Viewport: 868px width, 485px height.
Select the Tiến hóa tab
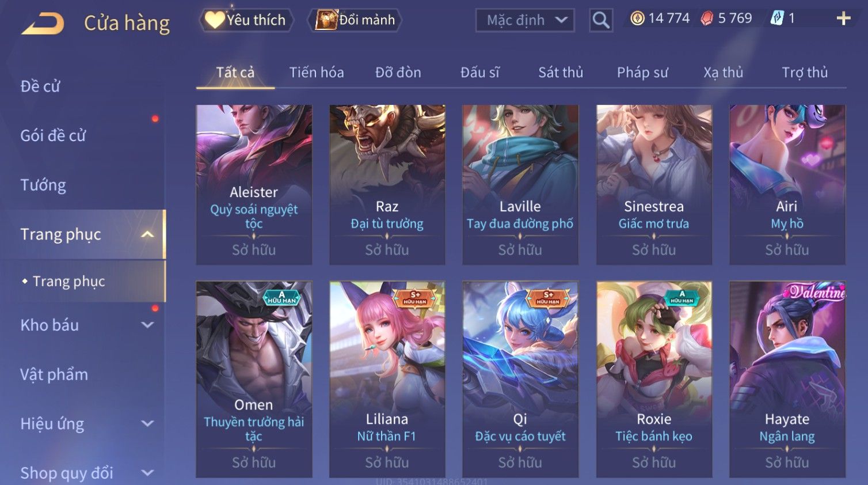pos(317,73)
